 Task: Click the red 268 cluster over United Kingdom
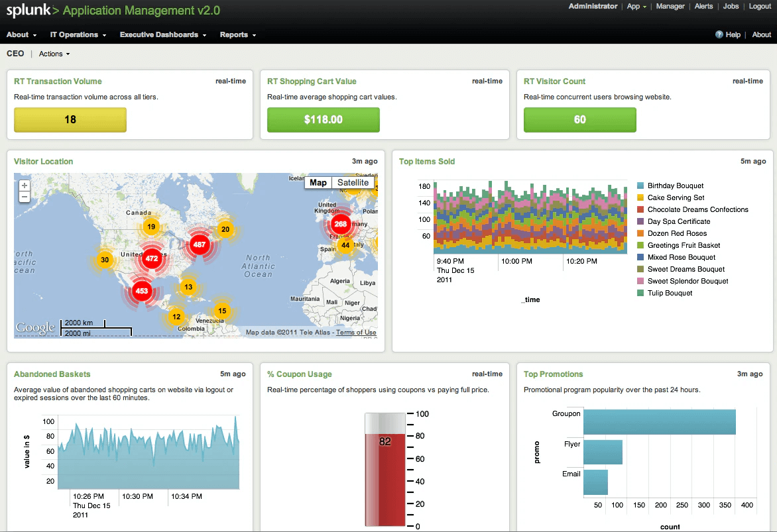click(341, 224)
